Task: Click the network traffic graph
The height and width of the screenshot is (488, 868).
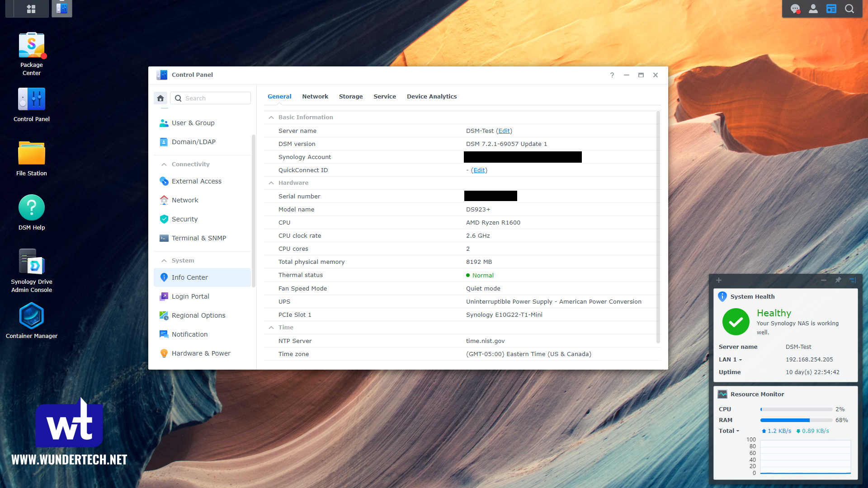Action: pyautogui.click(x=806, y=457)
